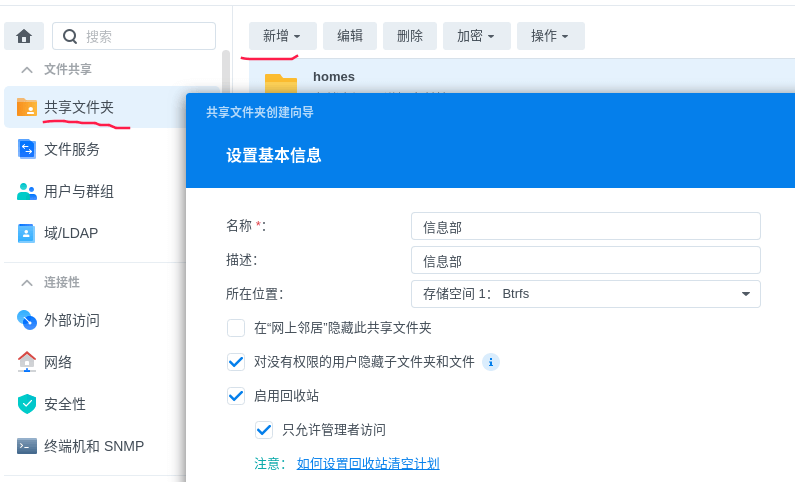The height and width of the screenshot is (482, 795).
Task: Open User & Group (用户与群组) icon
Action: pos(27,191)
